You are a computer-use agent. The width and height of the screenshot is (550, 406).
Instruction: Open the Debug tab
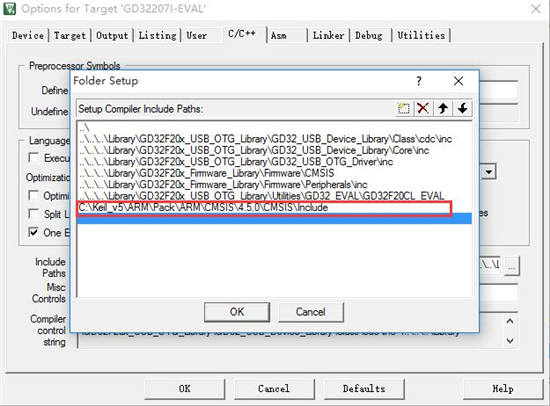pyautogui.click(x=369, y=35)
